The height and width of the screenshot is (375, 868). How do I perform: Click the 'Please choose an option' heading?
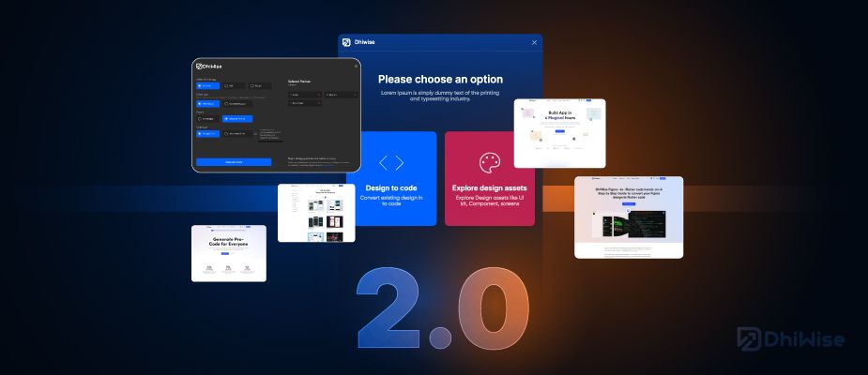click(441, 79)
